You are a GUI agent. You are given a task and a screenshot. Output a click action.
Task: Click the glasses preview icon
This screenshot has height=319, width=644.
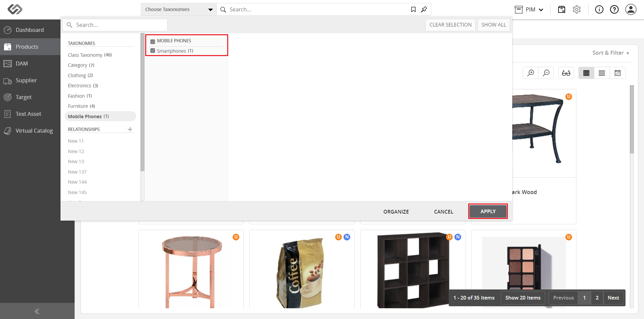click(x=566, y=73)
